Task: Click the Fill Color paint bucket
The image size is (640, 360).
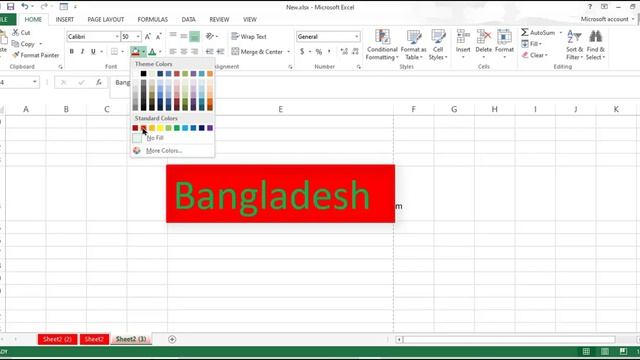Action: pyautogui.click(x=135, y=51)
